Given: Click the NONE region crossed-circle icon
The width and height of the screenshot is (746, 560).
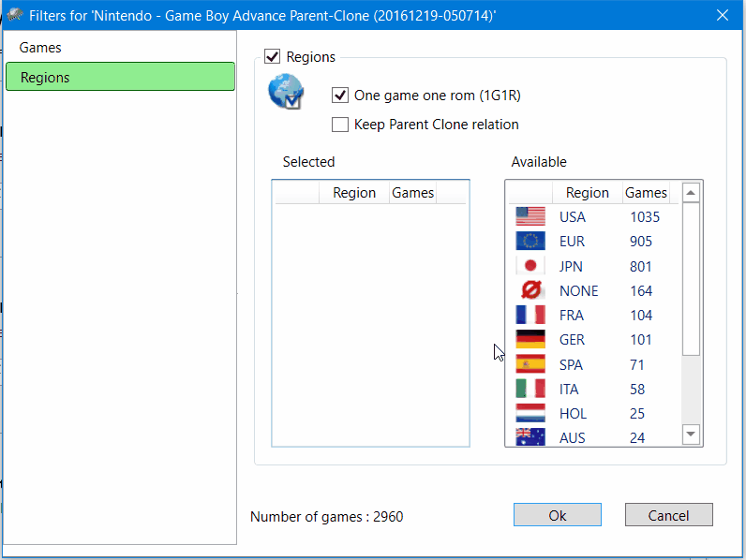Looking at the screenshot, I should 531,290.
